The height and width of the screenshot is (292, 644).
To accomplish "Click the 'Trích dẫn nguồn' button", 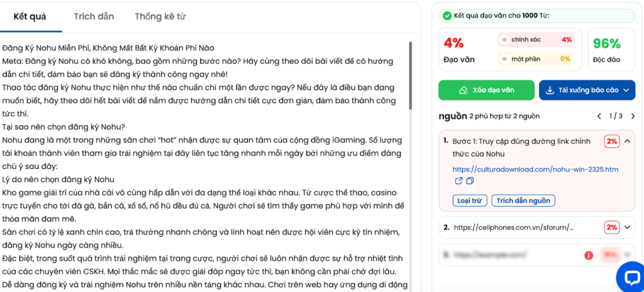I will pyautogui.click(x=523, y=201).
